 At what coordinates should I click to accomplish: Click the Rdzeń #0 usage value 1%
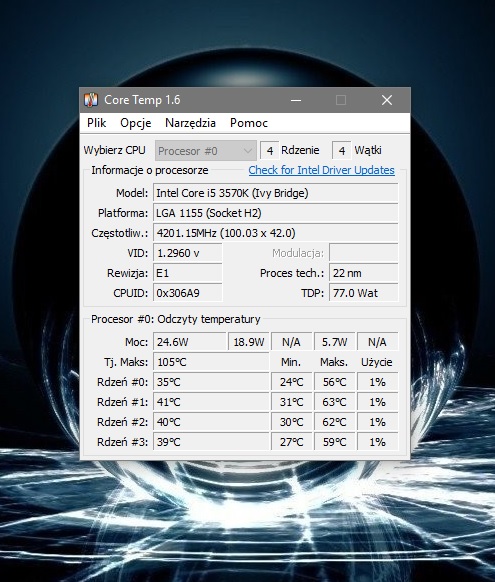pyautogui.click(x=378, y=382)
